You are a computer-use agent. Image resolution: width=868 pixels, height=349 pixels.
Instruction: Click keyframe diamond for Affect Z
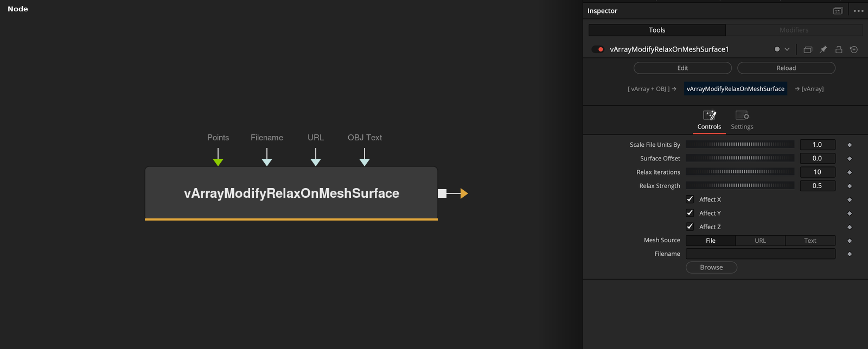(850, 227)
